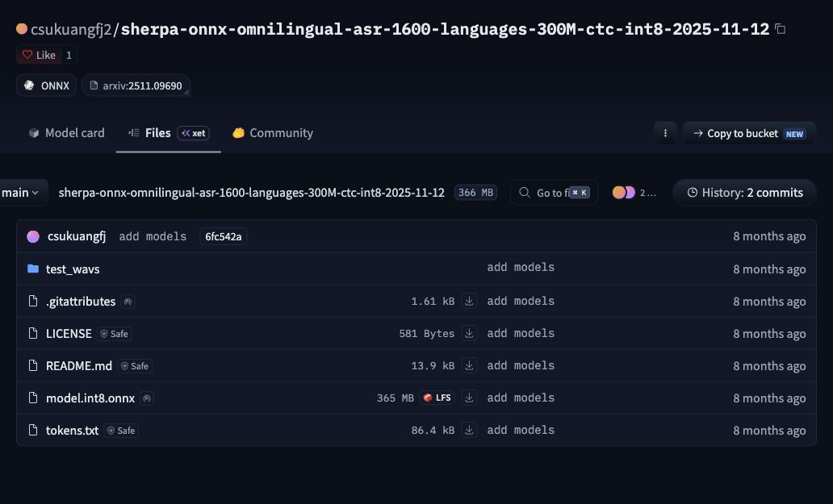Open add models commit for tokens.txt
This screenshot has width=833, height=504.
point(521,431)
